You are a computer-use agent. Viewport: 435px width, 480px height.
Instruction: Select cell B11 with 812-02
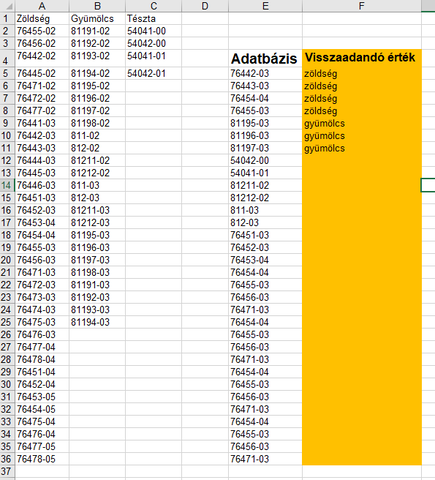click(x=97, y=148)
